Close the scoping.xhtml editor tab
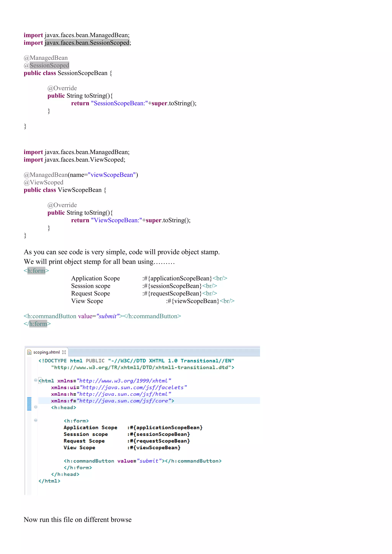 point(64,352)
